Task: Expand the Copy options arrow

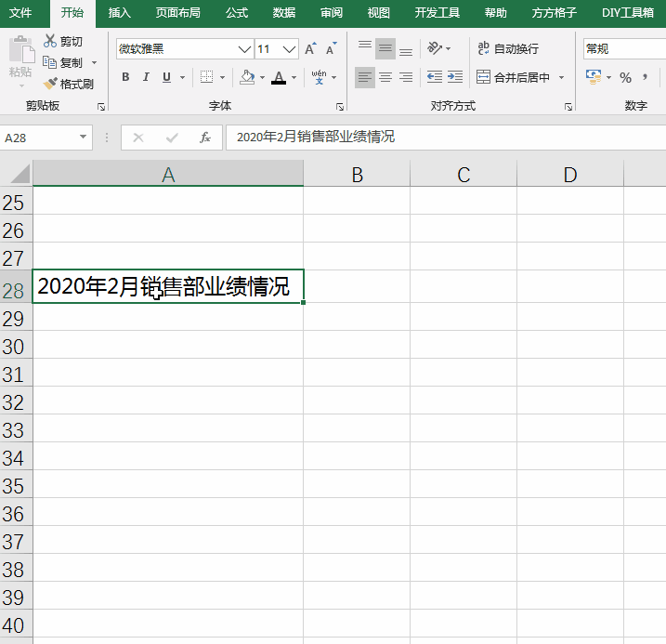Action: [95, 63]
